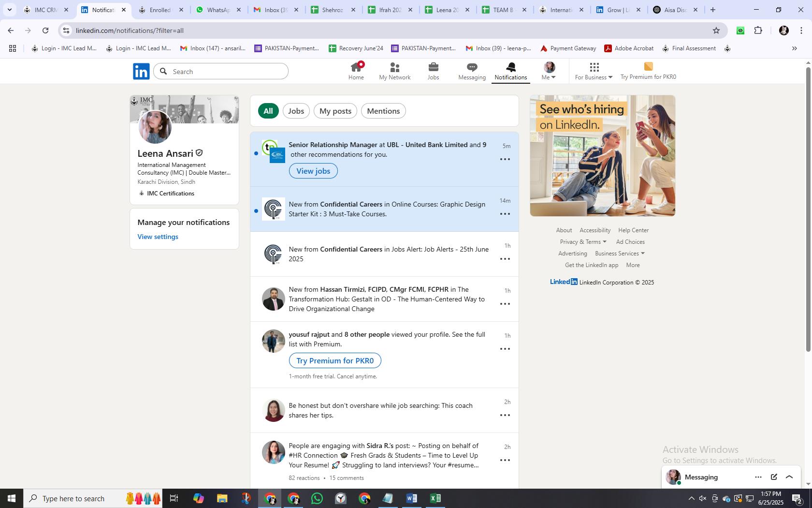Show more bookmarks via double chevron

(794, 48)
